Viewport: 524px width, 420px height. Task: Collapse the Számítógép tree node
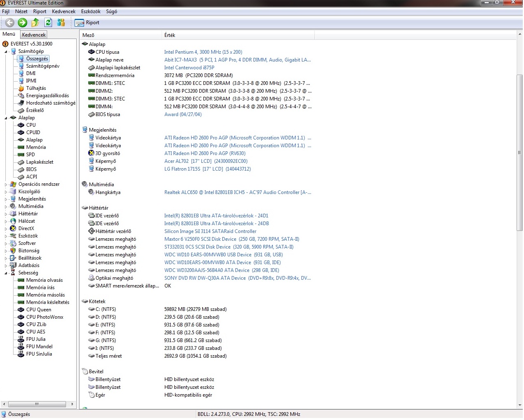6,52
